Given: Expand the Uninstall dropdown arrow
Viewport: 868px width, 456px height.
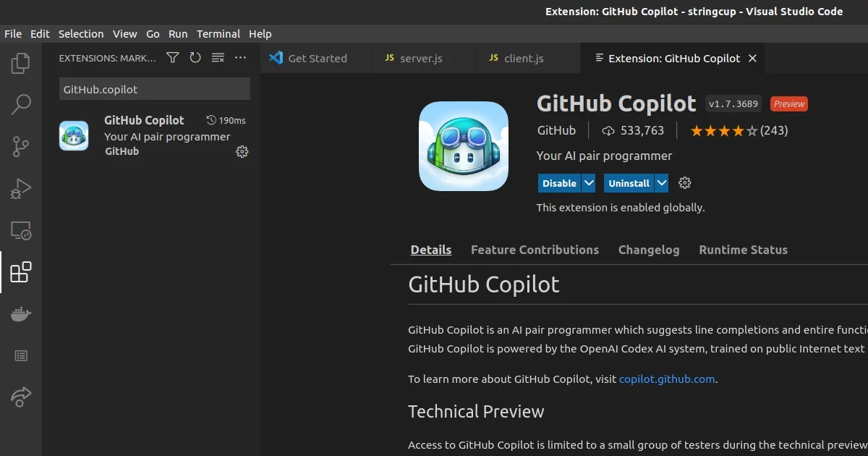Looking at the screenshot, I should point(662,183).
